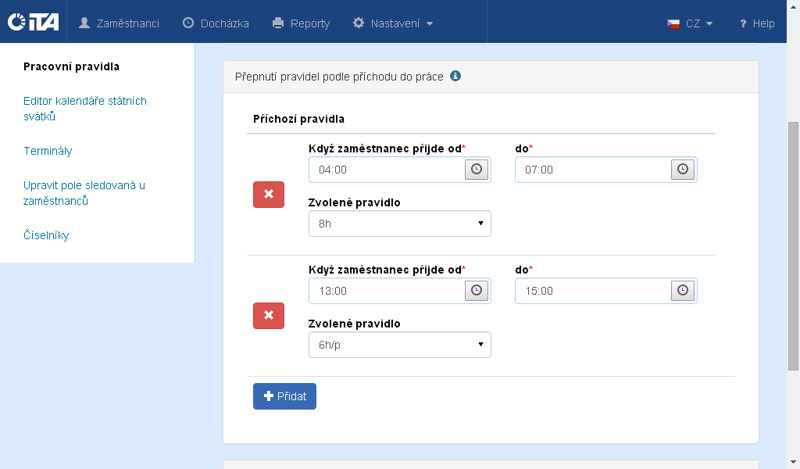Open the info icon beside the panel title
The width and height of the screenshot is (800, 469).
455,76
